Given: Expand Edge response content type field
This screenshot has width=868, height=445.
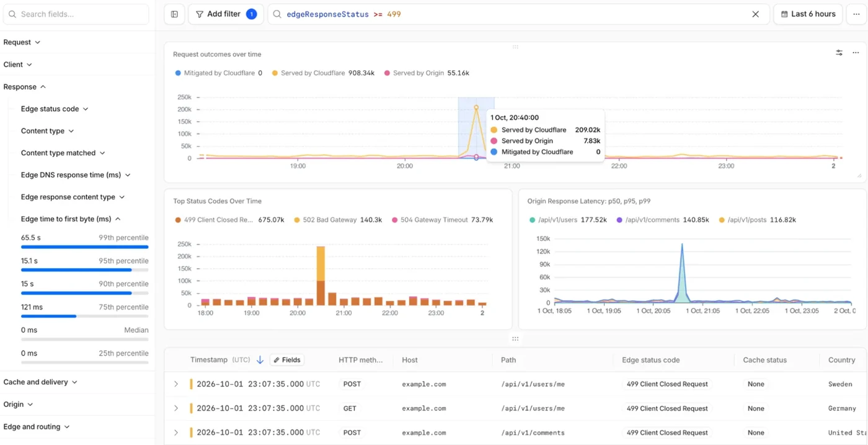Looking at the screenshot, I should 73,197.
